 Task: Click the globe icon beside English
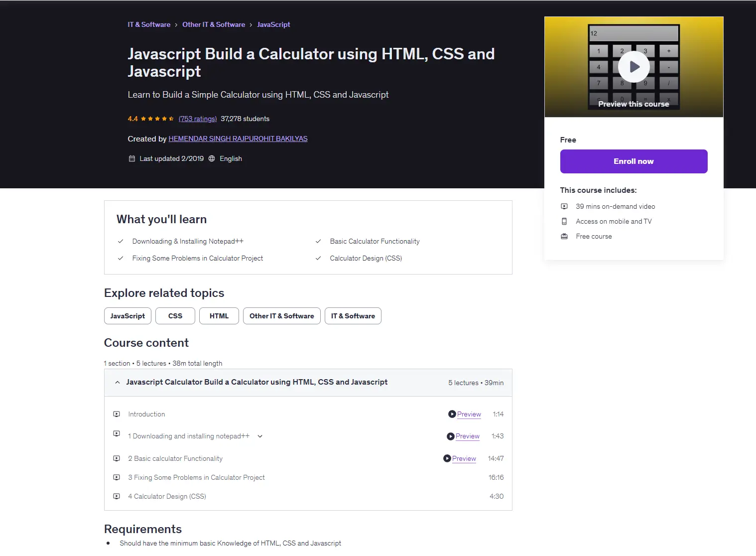[212, 158]
